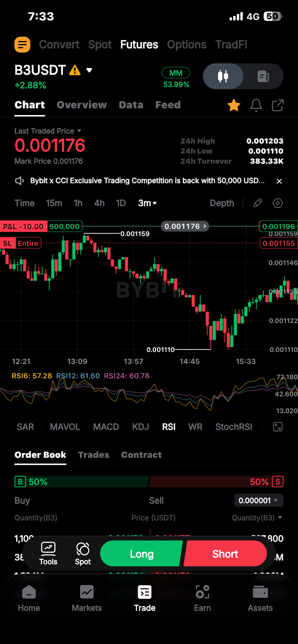This screenshot has width=298, height=644.
Task: Open Tools in the bottom bar
Action: 48,554
